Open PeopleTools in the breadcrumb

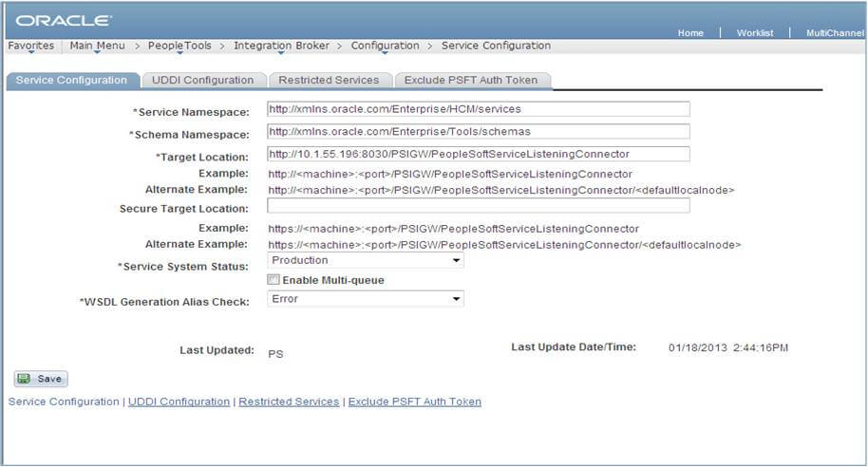coord(179,46)
